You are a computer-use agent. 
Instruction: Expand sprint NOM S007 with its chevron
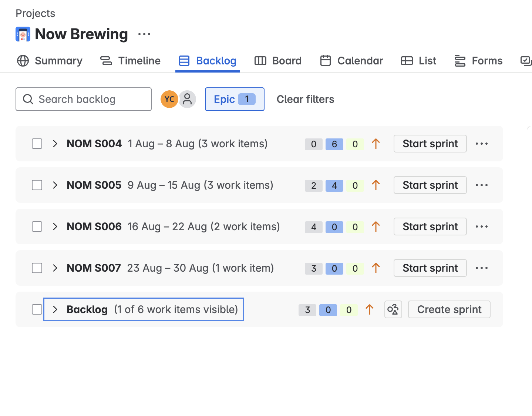click(x=55, y=268)
